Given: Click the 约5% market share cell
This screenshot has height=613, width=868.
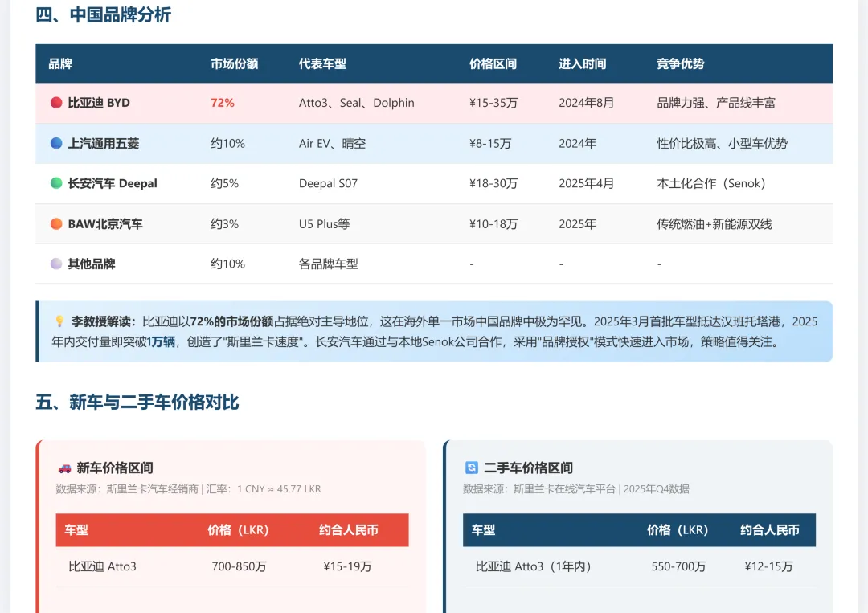Looking at the screenshot, I should (x=225, y=183).
